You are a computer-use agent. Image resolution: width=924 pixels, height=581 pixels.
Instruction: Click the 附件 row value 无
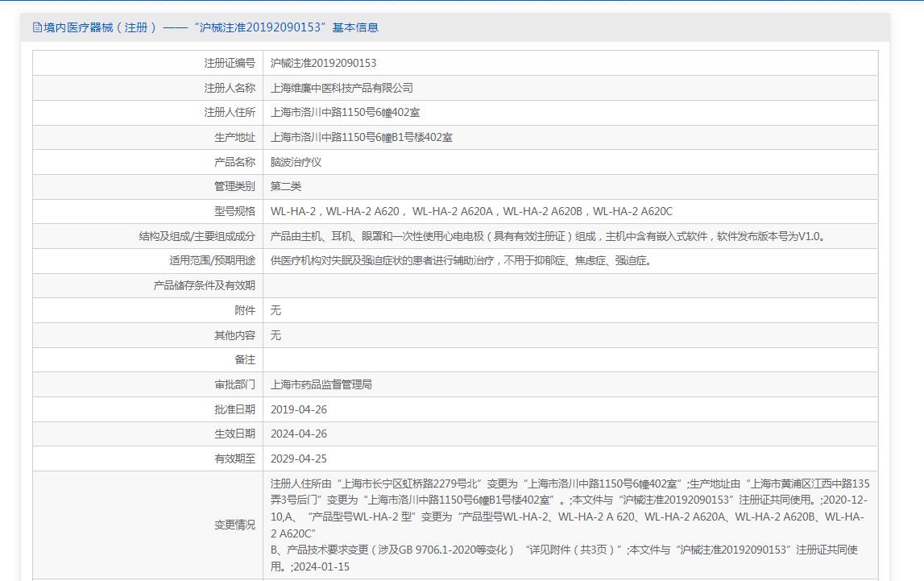[276, 310]
